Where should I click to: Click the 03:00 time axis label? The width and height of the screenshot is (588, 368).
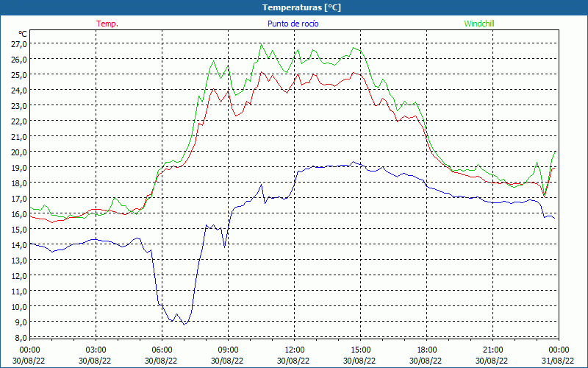click(96, 350)
